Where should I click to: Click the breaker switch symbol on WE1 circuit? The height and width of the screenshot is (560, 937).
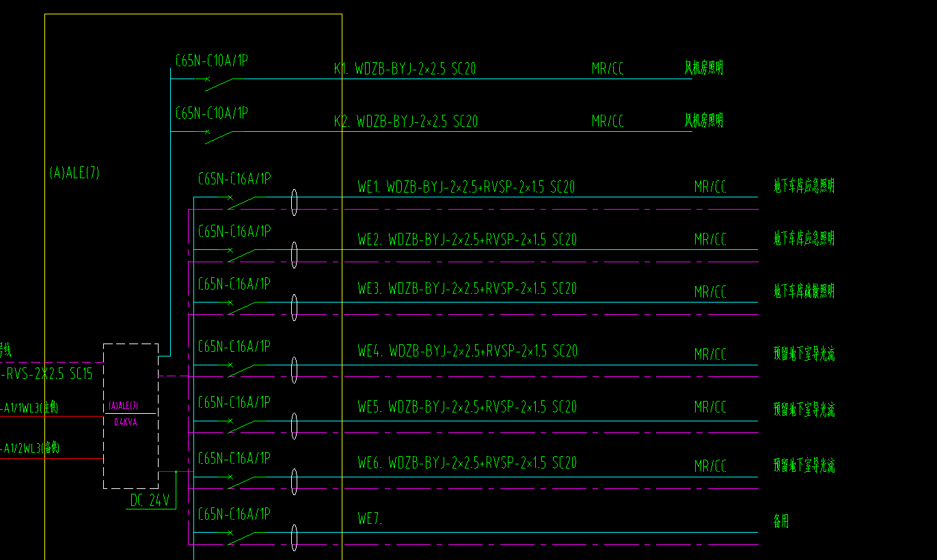pyautogui.click(x=241, y=202)
